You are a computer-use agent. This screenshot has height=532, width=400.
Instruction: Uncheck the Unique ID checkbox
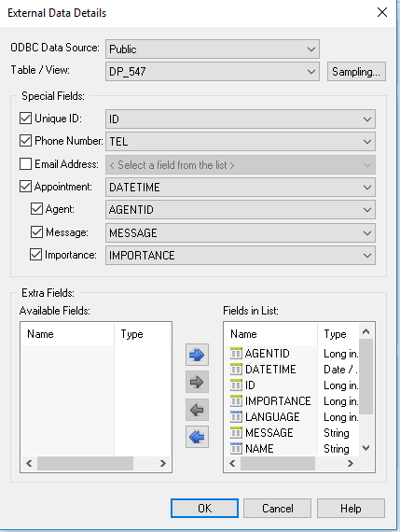(25, 119)
